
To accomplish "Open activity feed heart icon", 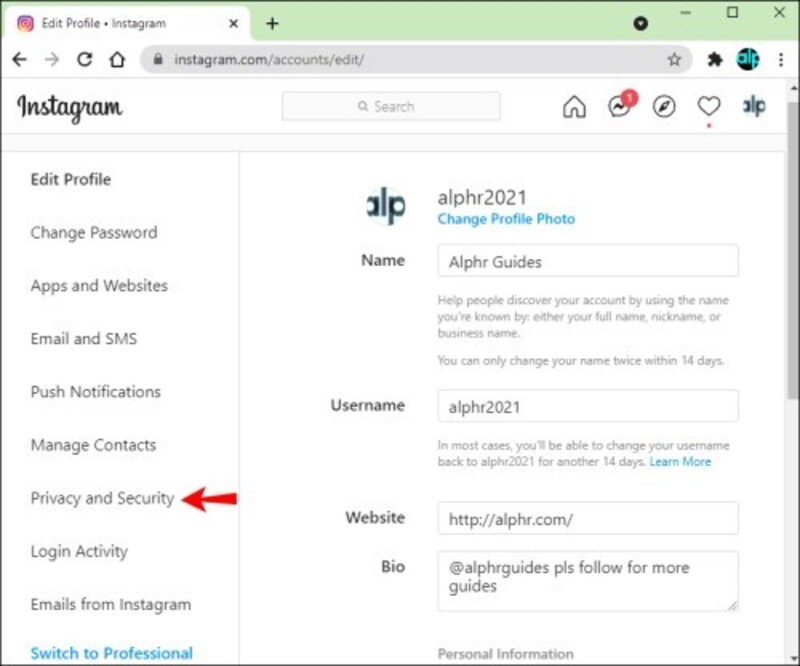I will [709, 106].
